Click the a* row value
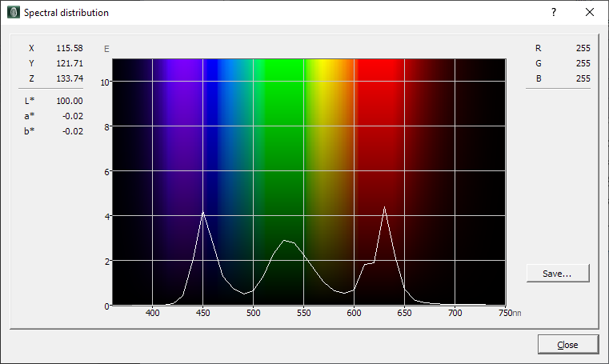This screenshot has width=609, height=364. click(x=74, y=116)
